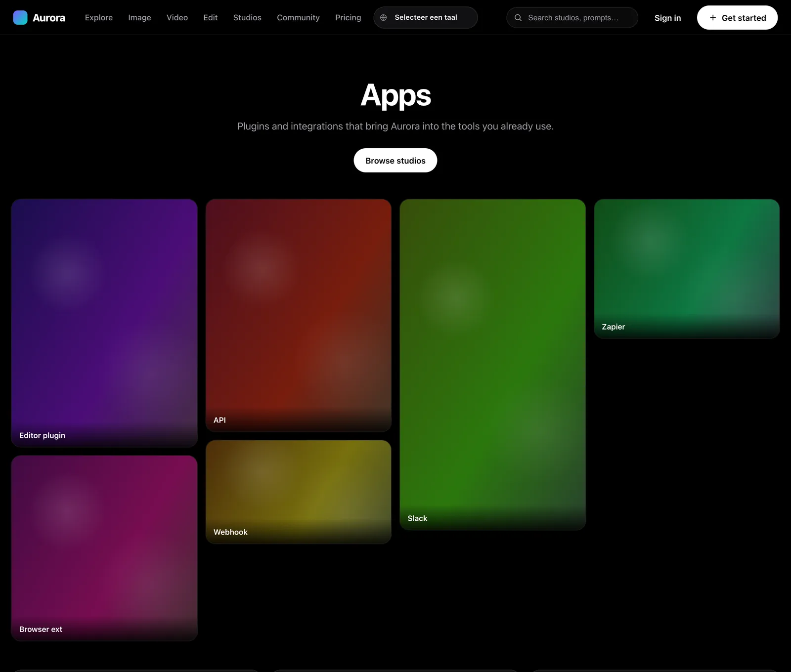This screenshot has width=791, height=672.
Task: Open the magenta Browser ext card
Action: [104, 548]
